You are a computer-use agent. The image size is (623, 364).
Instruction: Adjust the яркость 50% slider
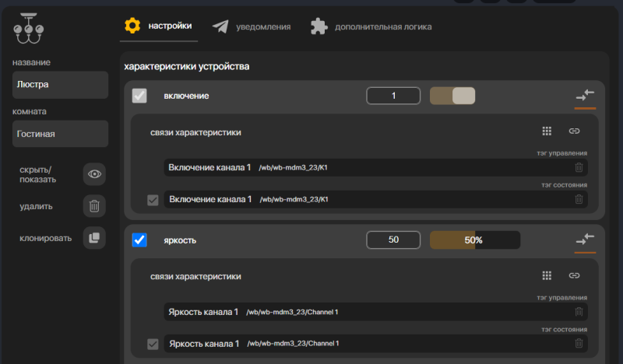(x=475, y=240)
